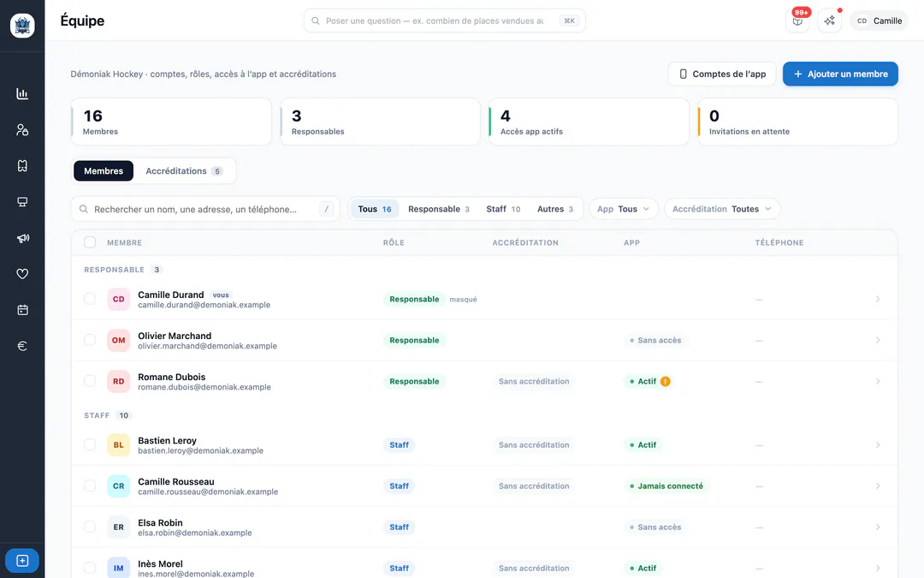This screenshot has width=924, height=578.
Task: Open the Accréditation Toutes filter dropdown
Action: click(x=722, y=209)
